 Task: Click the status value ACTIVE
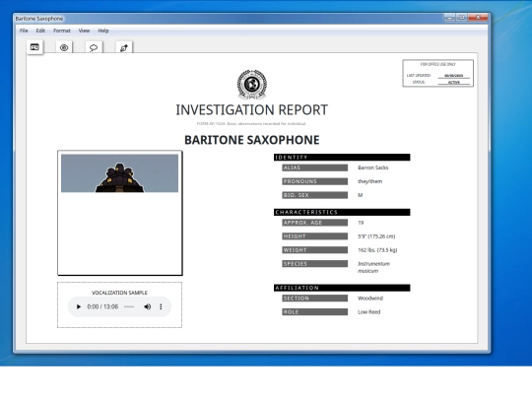point(453,82)
